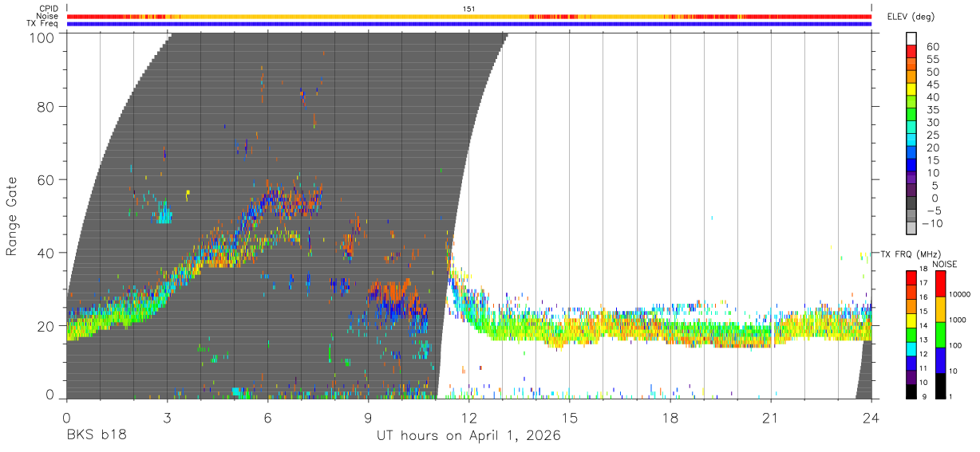The height and width of the screenshot is (452, 980).
Task: Click the red 17–18 MHz TX FRQ swatch
Action: [911, 277]
